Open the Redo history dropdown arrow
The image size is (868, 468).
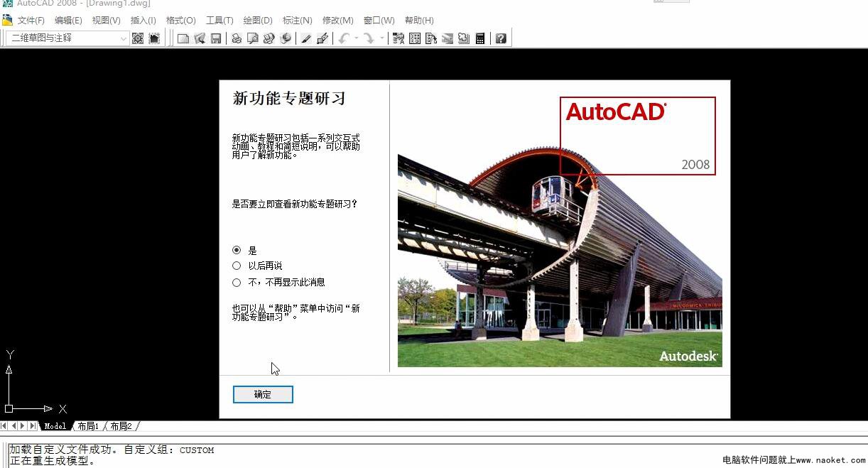[381, 38]
